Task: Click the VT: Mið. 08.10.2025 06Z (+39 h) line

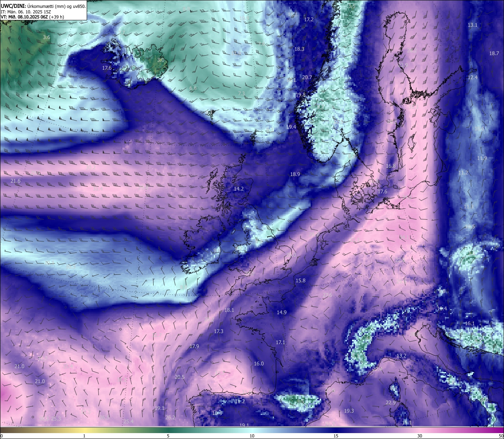Action: 32,17
